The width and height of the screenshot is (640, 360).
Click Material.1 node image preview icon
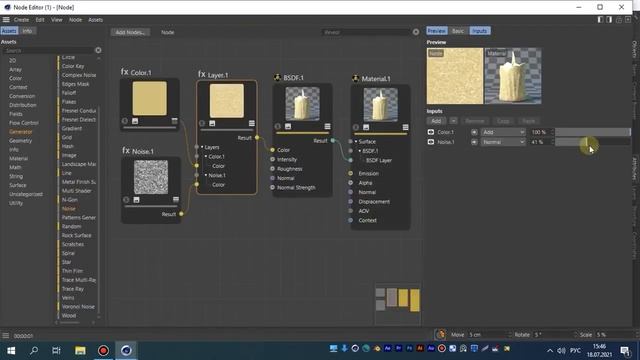(x=366, y=127)
